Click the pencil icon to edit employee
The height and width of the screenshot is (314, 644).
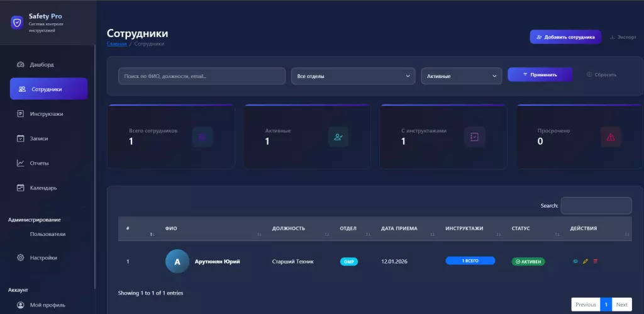pos(585,261)
